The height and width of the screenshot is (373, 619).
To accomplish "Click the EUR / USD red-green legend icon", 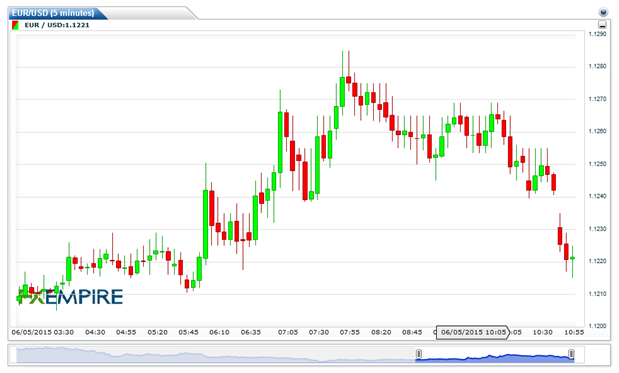I will [15, 25].
